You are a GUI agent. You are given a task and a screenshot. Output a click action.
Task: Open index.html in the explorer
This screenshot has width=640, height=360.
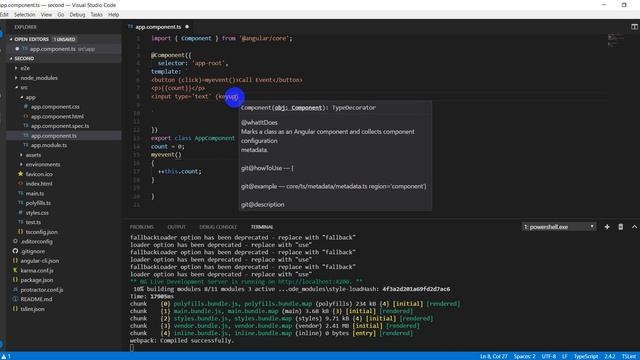click(x=39, y=184)
